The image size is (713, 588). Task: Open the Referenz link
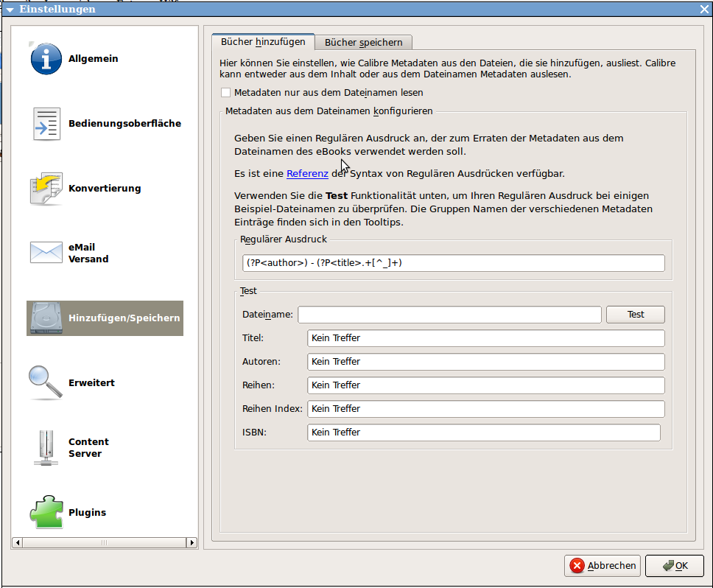(307, 174)
